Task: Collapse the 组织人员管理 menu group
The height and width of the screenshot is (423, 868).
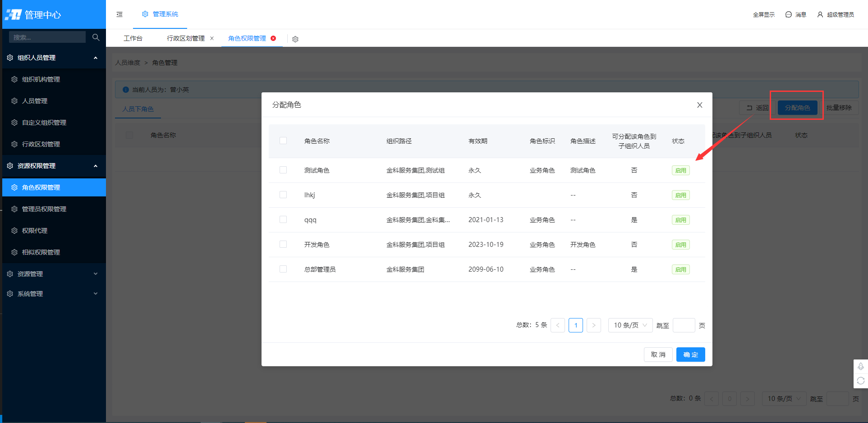Action: click(54, 58)
